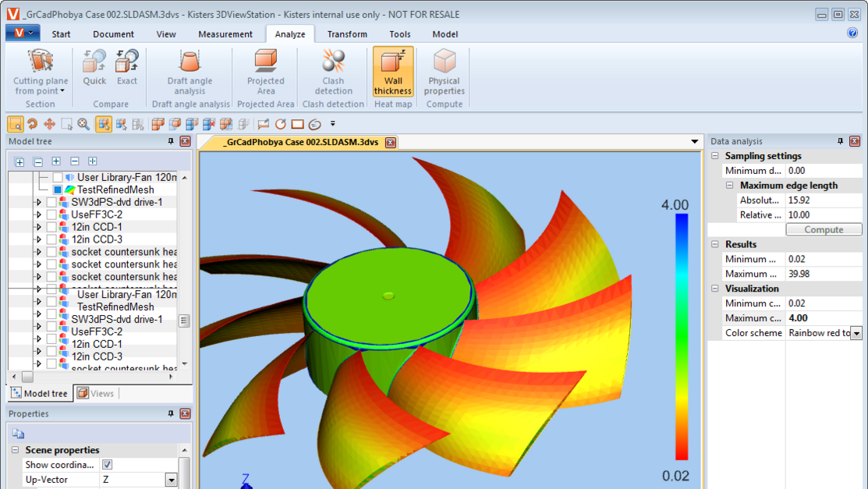Viewport: 868px width, 489px height.
Task: Open the Up-Vector dropdown
Action: tap(171, 480)
